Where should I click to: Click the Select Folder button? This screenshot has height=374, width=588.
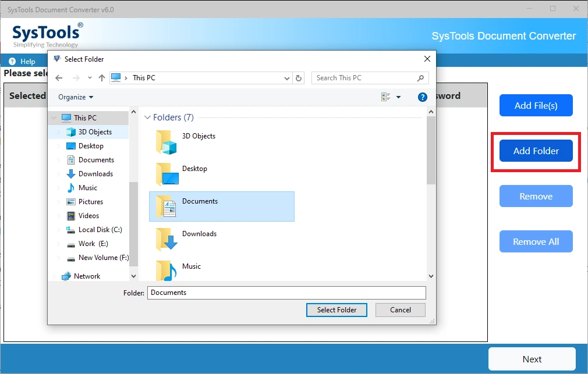pos(336,310)
